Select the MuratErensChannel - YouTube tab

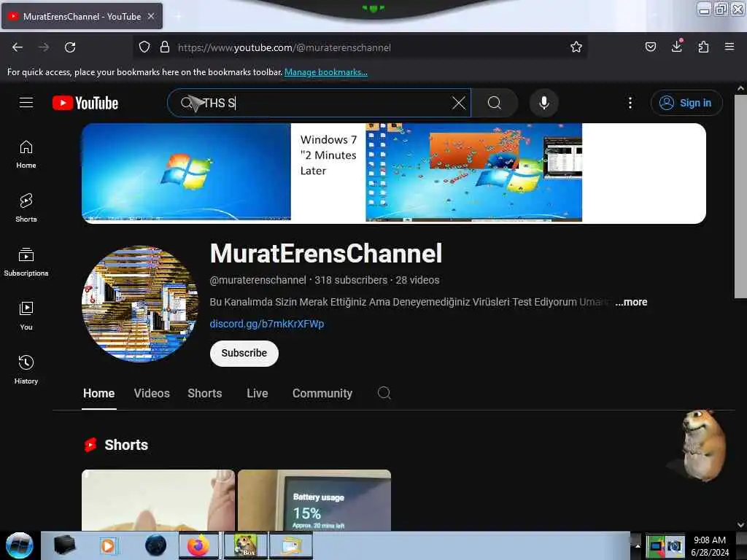click(x=82, y=16)
